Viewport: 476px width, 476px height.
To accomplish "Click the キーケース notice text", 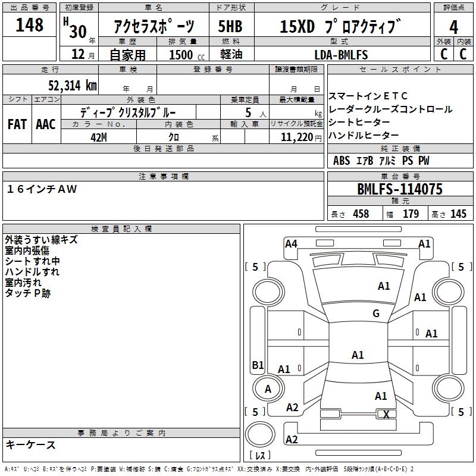I will pyautogui.click(x=31, y=444).
